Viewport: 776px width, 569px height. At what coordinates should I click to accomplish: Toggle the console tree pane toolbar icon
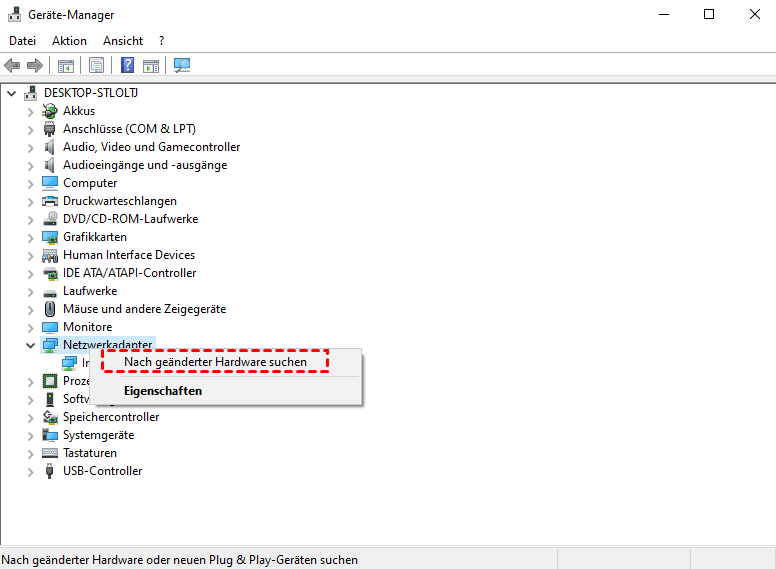66,65
